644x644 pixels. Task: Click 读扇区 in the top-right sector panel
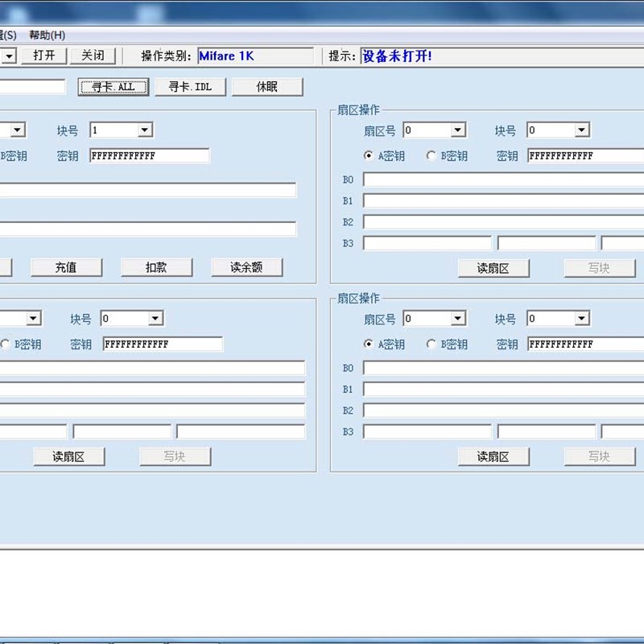click(493, 268)
